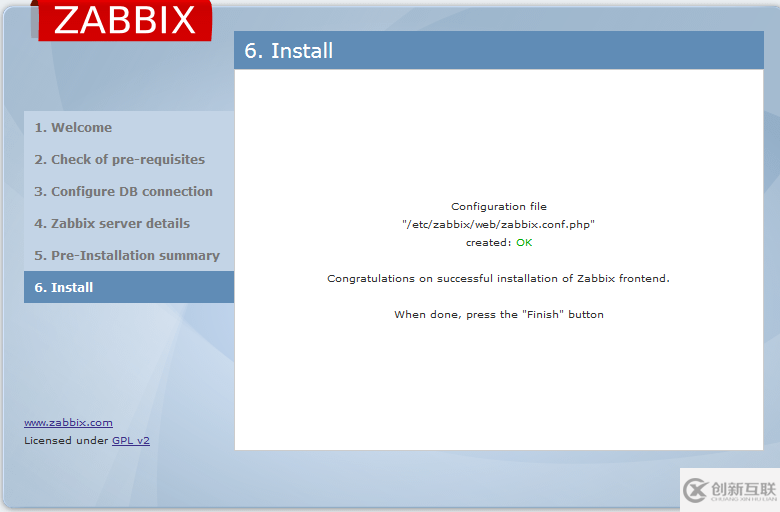Select step 4. Zabbix server details
Screen dimensions: 780x512
112,223
